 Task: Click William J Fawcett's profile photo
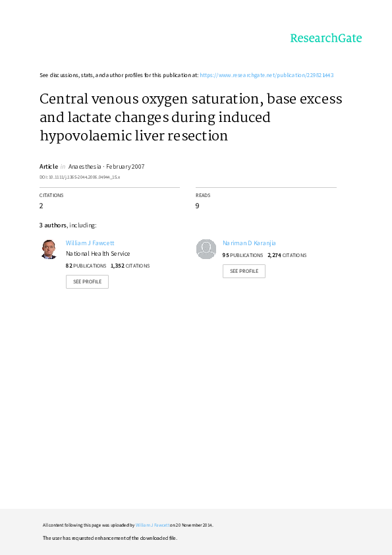coord(49,249)
